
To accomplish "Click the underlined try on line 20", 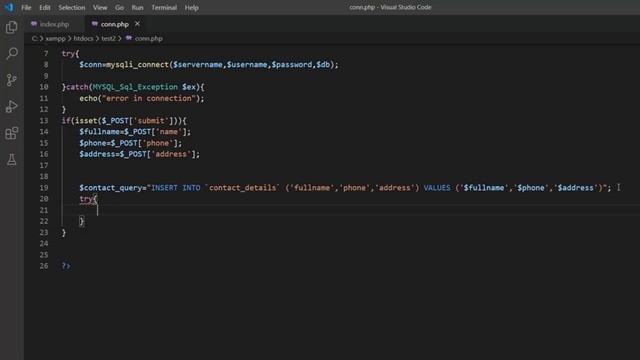I will 86,199.
